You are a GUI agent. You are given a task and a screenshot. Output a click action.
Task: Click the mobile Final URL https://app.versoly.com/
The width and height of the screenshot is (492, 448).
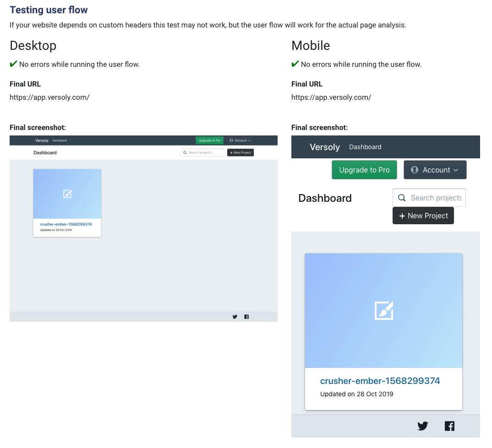point(331,97)
